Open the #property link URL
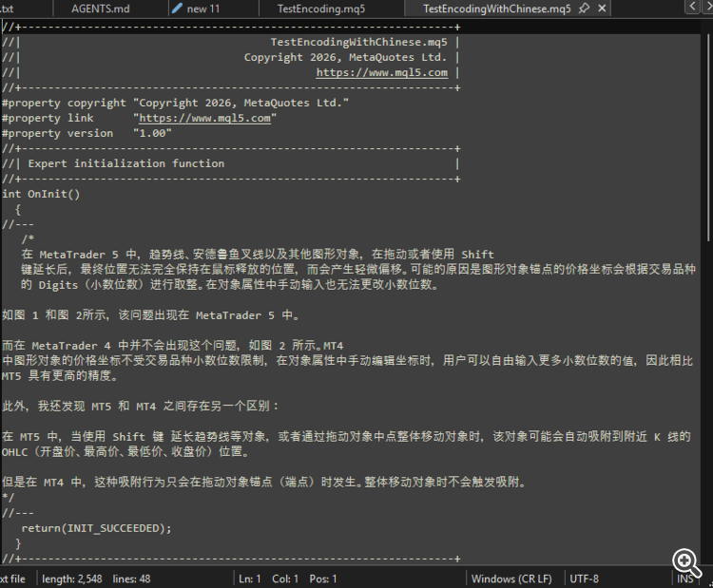 pyautogui.click(x=204, y=118)
